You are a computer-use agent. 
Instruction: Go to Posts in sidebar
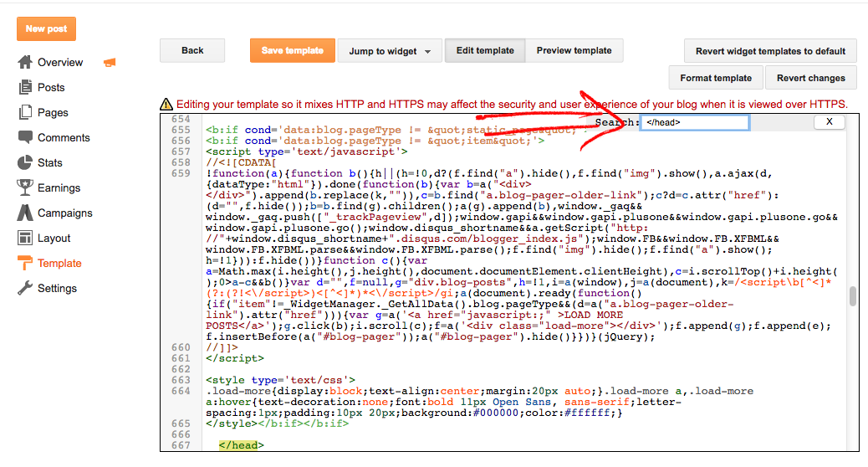pyautogui.click(x=51, y=88)
